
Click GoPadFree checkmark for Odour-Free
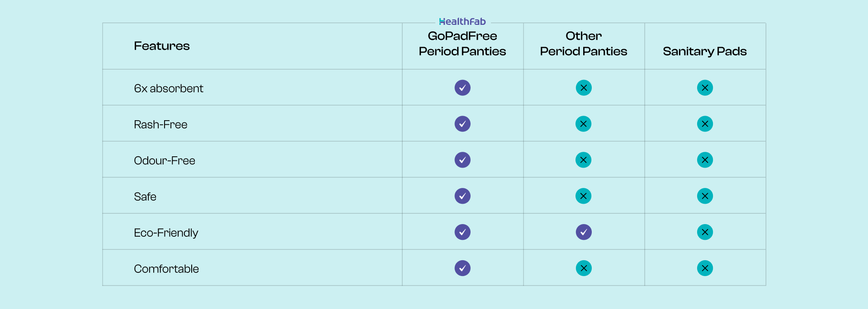[462, 160]
